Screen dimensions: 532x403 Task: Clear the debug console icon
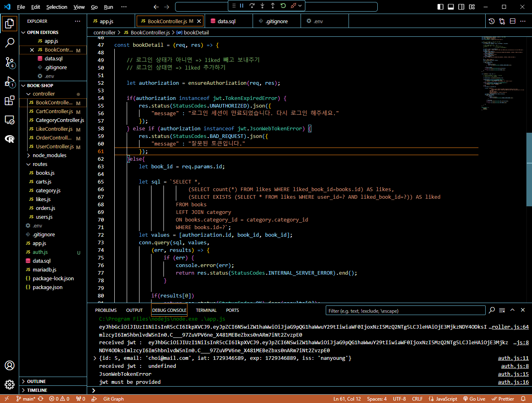(502, 310)
